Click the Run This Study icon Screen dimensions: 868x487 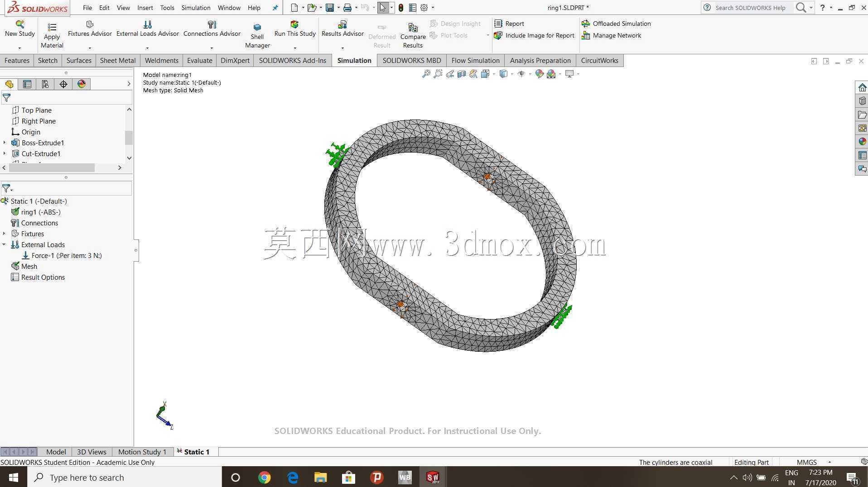click(294, 24)
